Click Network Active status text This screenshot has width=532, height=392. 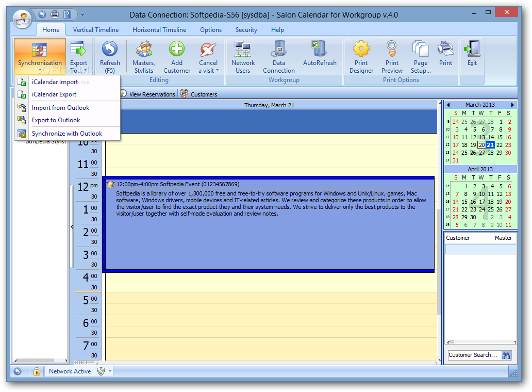[x=70, y=371]
